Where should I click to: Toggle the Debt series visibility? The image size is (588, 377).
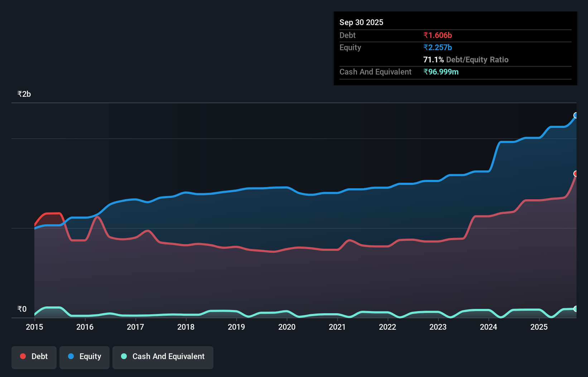34,356
